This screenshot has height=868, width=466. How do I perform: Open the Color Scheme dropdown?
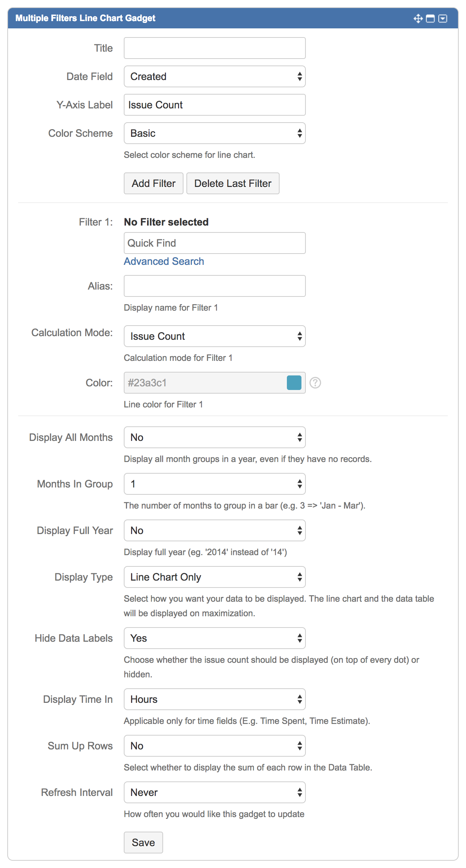click(214, 133)
